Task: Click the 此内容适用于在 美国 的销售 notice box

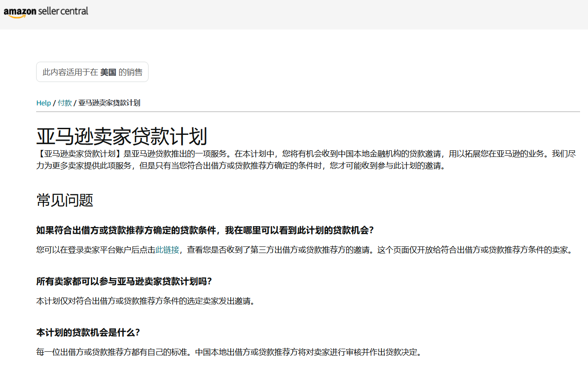Action: coord(92,72)
